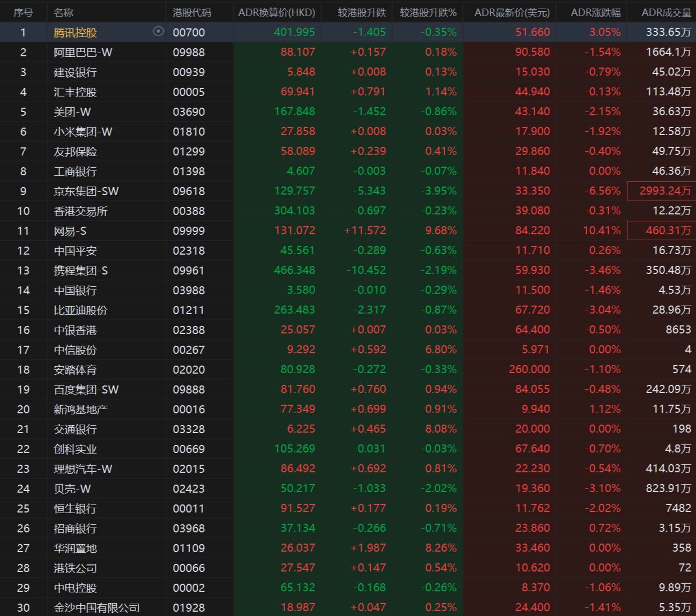Select the 腾讯控股 stock name
This screenshot has width=696, height=616.
coord(75,33)
